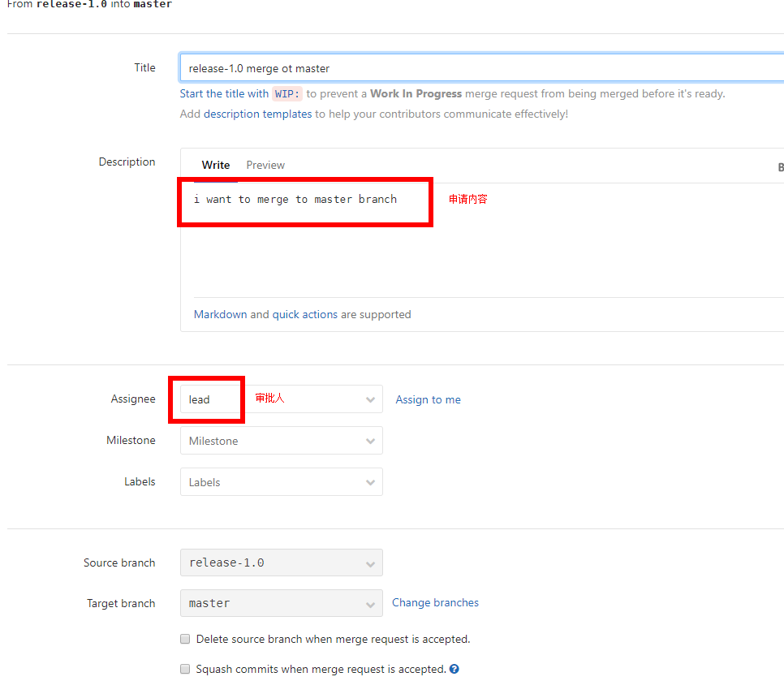The image size is (784, 694).
Task: Open the Markdown help link
Action: pos(220,314)
